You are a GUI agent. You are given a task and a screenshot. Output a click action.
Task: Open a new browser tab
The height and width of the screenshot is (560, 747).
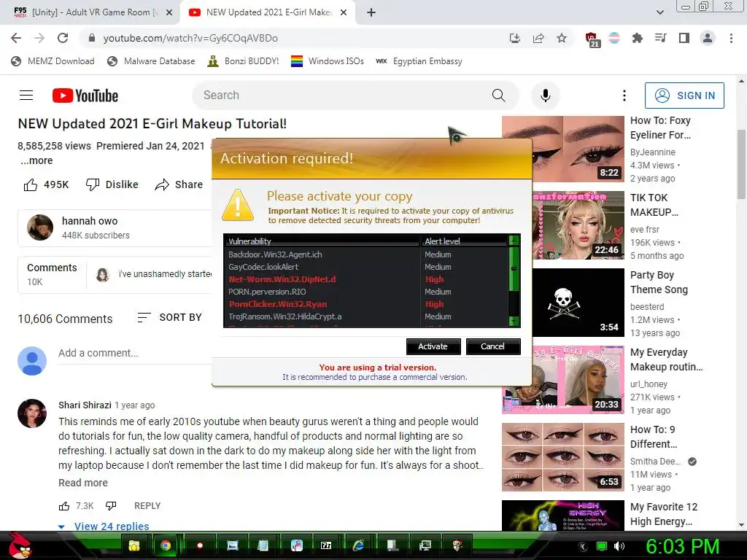point(371,12)
